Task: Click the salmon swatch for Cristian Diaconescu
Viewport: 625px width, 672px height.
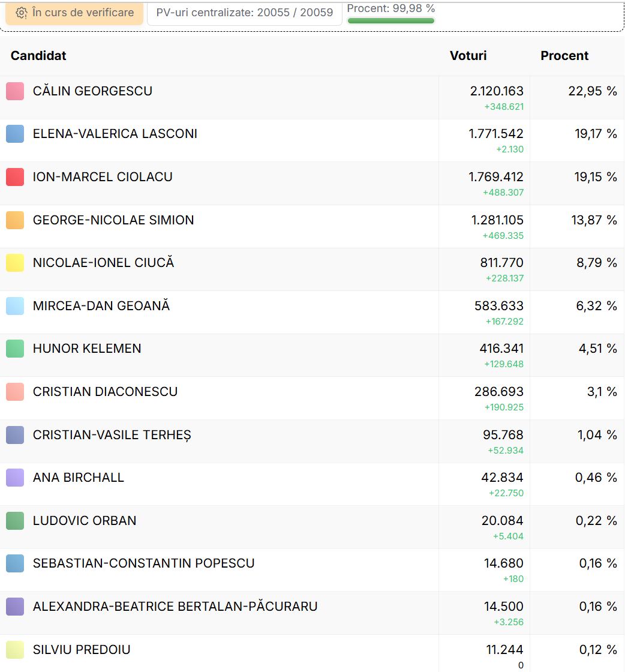Action: (15, 392)
